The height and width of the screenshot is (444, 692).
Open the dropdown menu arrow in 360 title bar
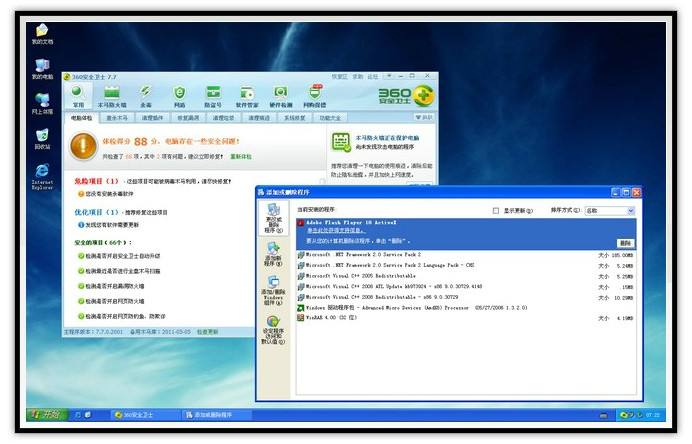click(389, 76)
